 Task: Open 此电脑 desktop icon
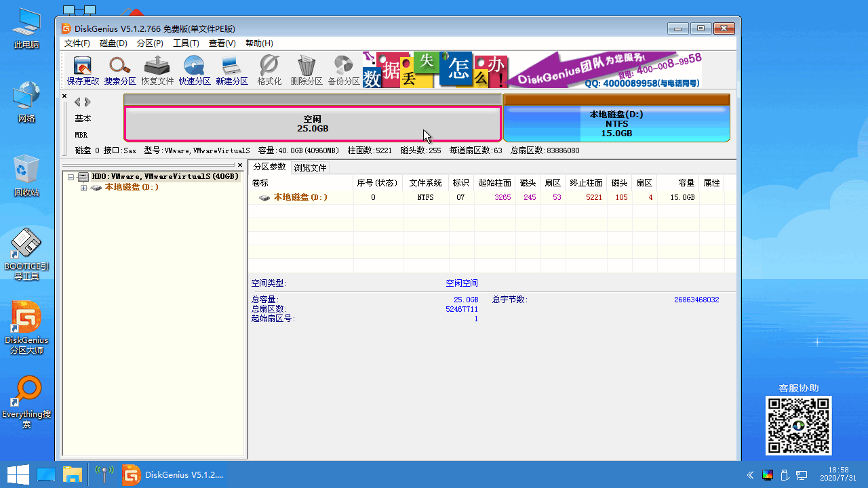(x=26, y=29)
